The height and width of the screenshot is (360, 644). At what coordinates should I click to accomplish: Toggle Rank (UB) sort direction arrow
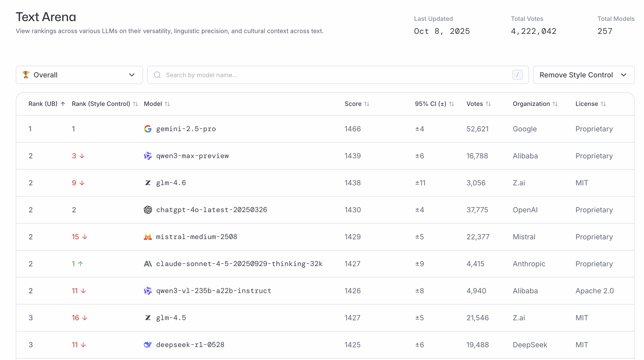pos(63,104)
